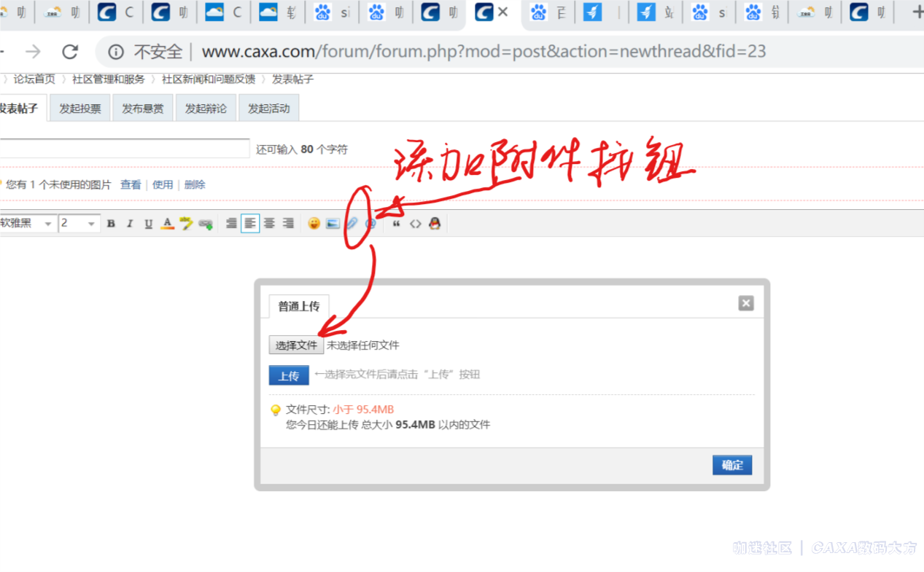Click the insert link chain icon
Image resolution: width=924 pixels, height=572 pixels.
[206, 224]
